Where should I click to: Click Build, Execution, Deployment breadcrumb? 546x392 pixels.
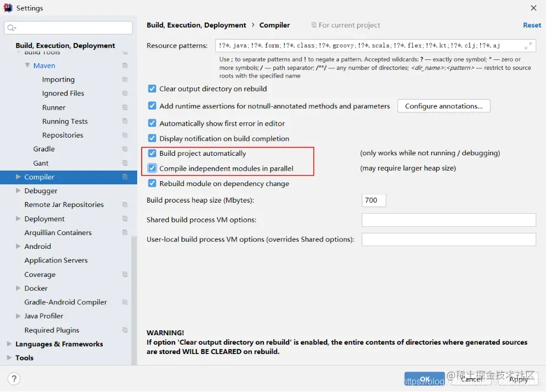[x=196, y=25]
